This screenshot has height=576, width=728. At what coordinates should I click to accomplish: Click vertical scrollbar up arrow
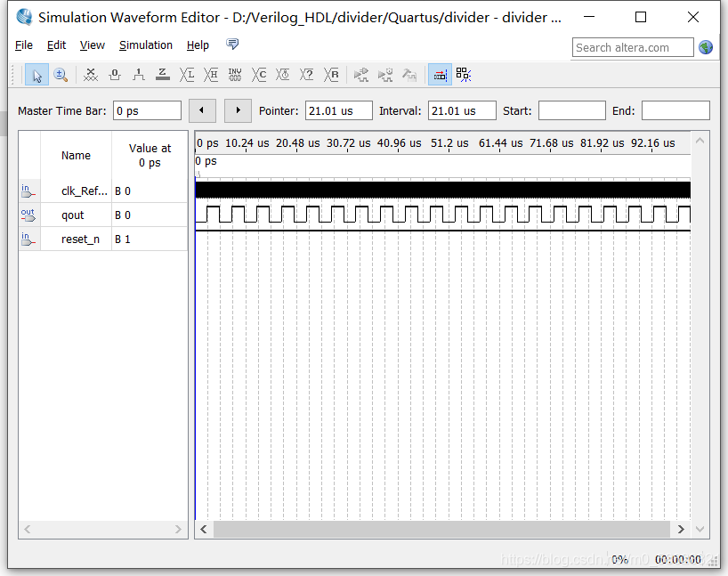(x=700, y=141)
